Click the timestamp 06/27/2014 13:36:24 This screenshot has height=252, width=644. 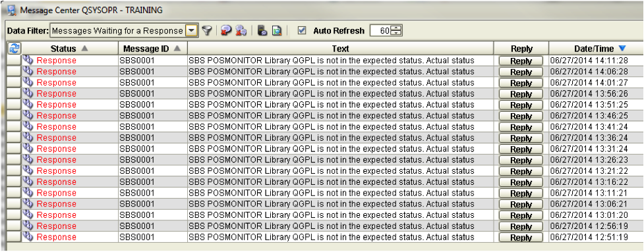589,138
